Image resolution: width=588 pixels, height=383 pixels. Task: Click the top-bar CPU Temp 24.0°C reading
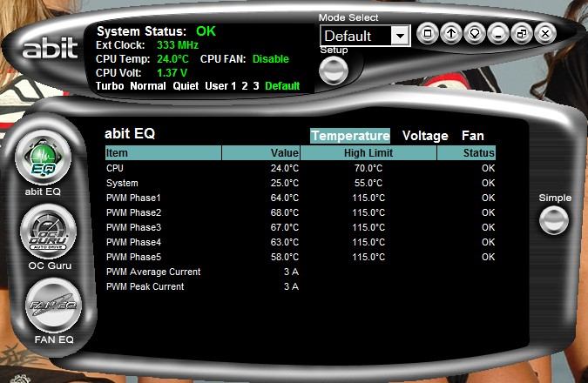(172, 59)
